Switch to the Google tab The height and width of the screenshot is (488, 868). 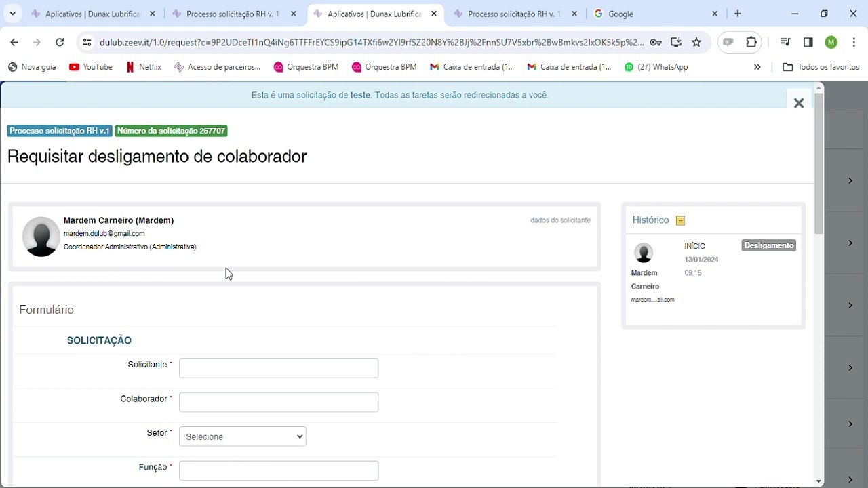[x=654, y=14]
